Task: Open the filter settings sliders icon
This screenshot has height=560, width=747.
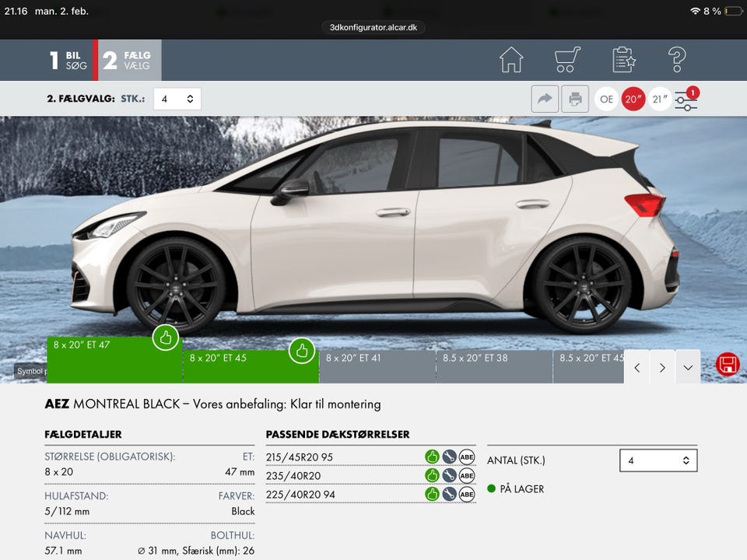Action: point(686,100)
